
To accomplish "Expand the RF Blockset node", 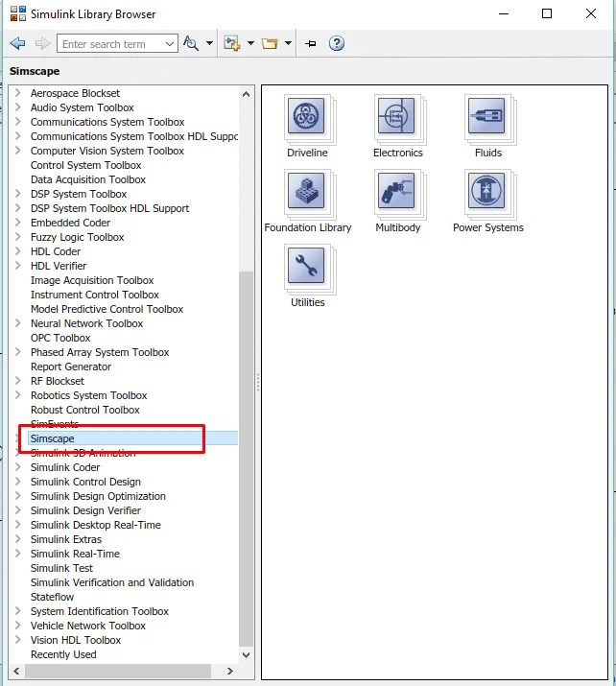I will 18,381.
